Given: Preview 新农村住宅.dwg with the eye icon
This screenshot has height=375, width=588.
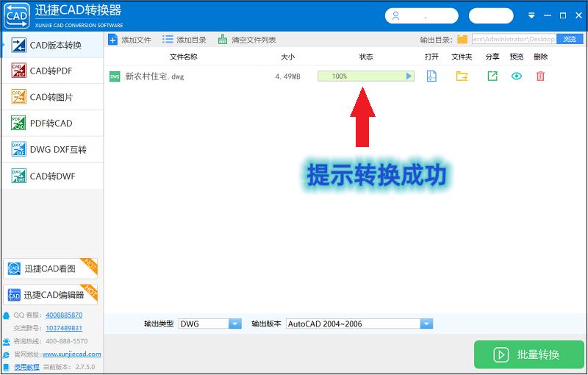Looking at the screenshot, I should (x=517, y=76).
